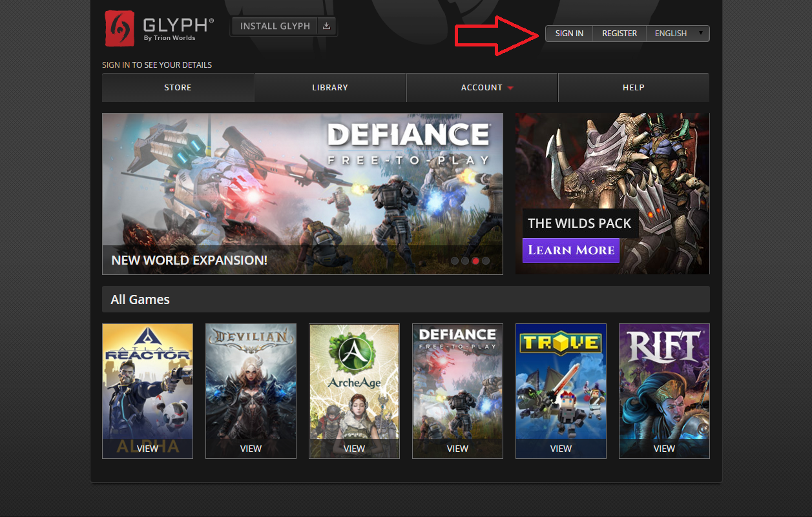The image size is (812, 517).
Task: Click View under Defiance
Action: point(457,449)
